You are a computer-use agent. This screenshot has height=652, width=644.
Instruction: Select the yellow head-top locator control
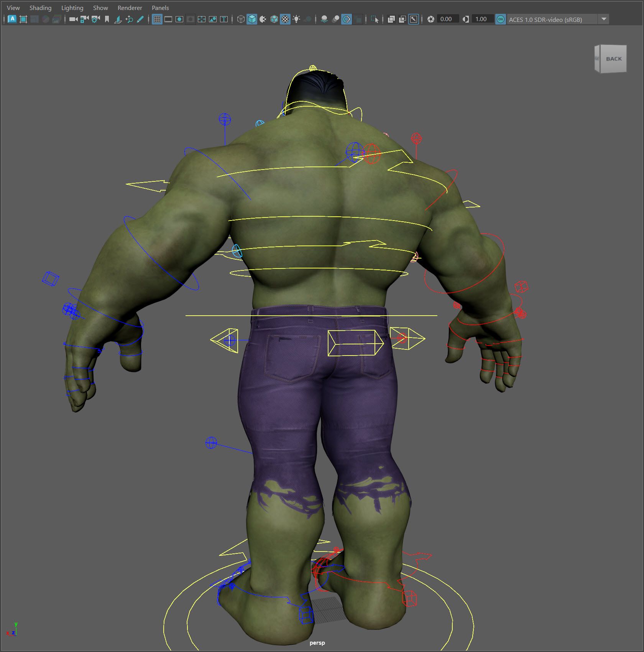313,68
